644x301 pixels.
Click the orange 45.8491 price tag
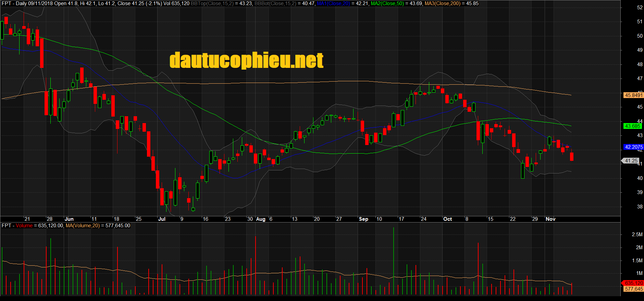coord(633,95)
